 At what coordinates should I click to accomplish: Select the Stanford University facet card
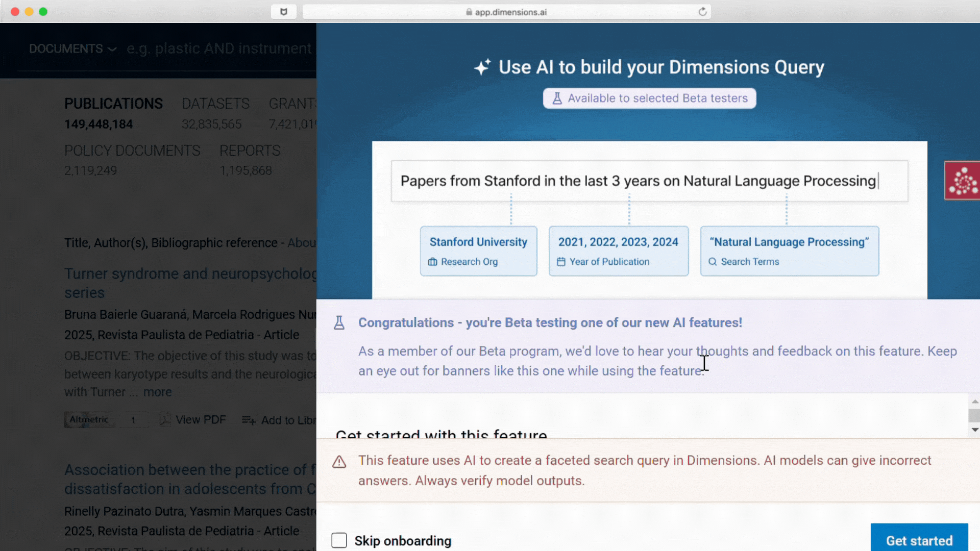tap(478, 251)
